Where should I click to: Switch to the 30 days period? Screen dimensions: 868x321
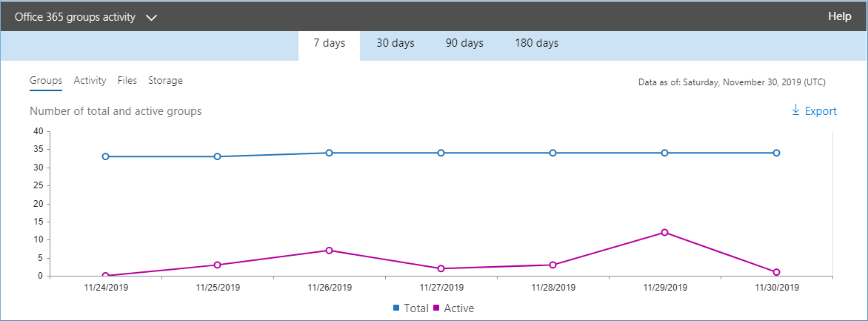[395, 43]
